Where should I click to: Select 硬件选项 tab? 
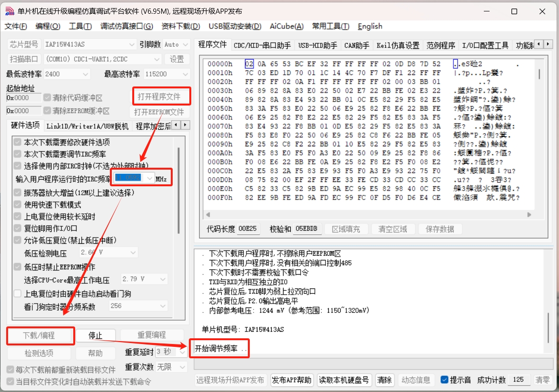pos(25,125)
